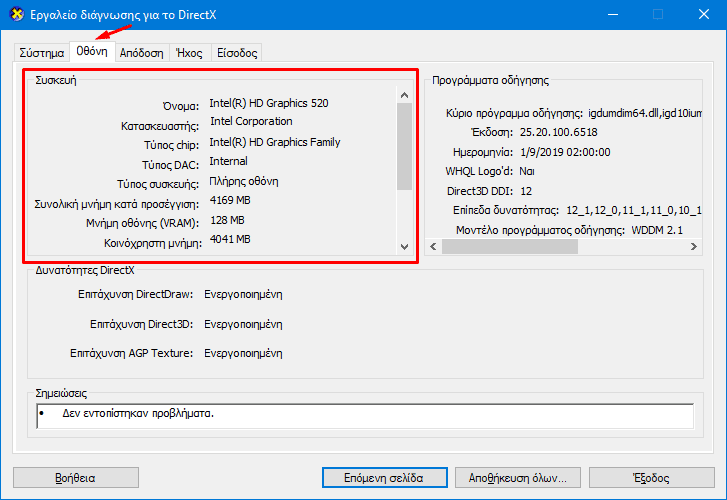Click the Επιτάχυνση DirectDraw label
The width and height of the screenshot is (727, 500).
click(135, 295)
